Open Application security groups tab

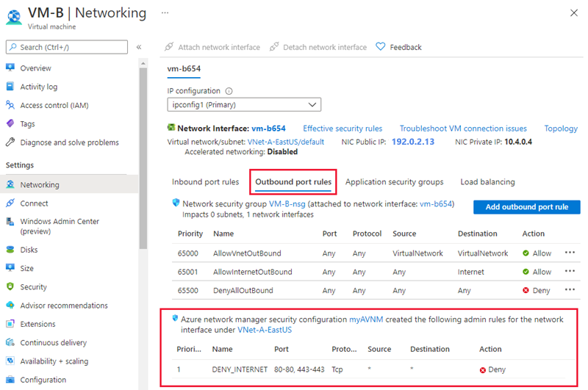(394, 181)
